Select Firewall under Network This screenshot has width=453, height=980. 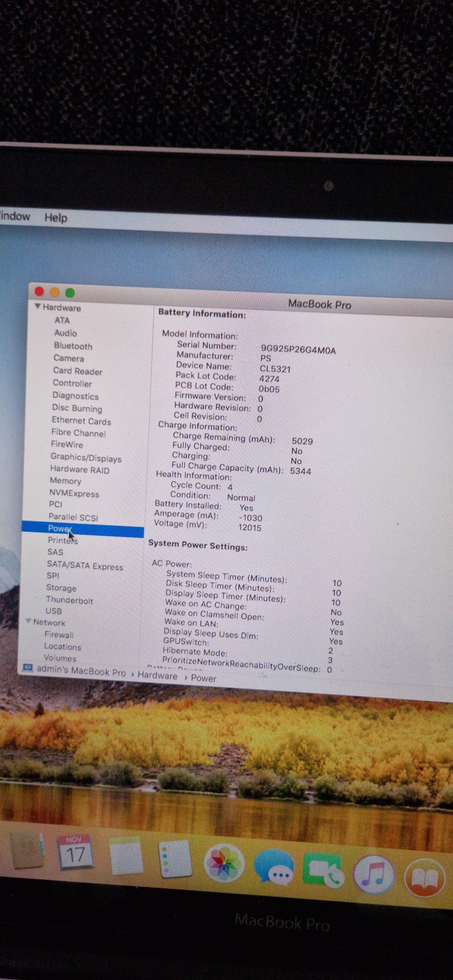tap(59, 634)
